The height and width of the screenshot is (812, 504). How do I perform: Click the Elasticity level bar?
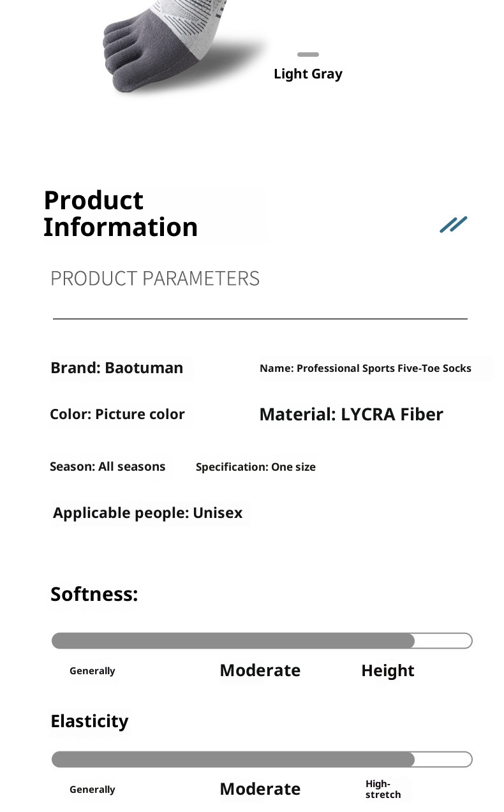[262, 759]
